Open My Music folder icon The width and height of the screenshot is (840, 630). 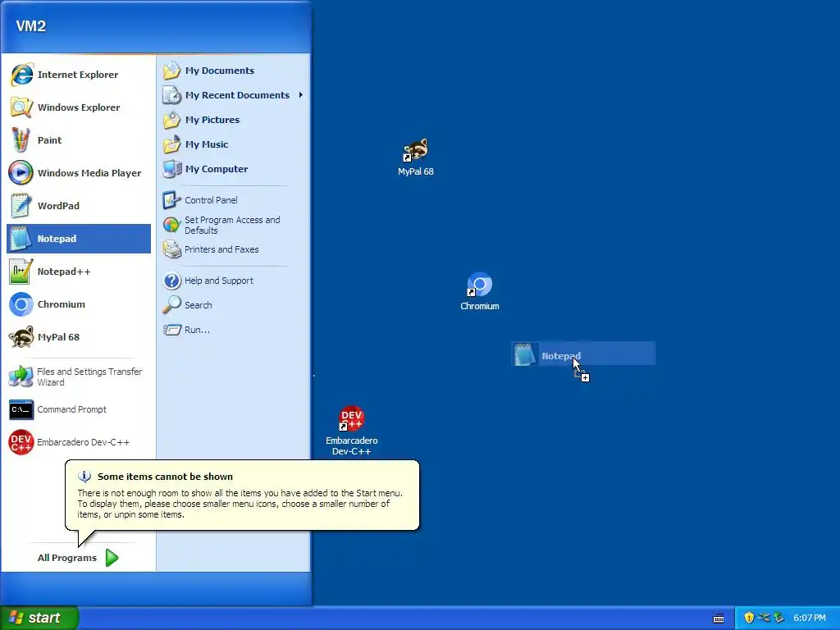[172, 144]
